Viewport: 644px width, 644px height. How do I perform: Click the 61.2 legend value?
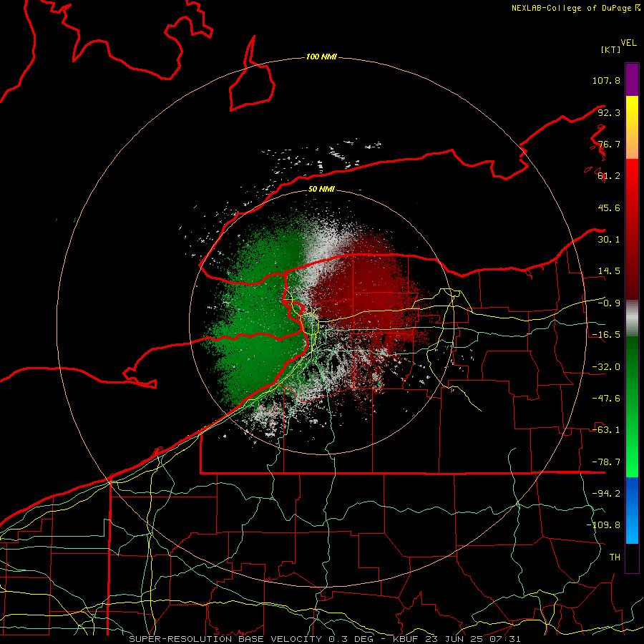tap(609, 176)
